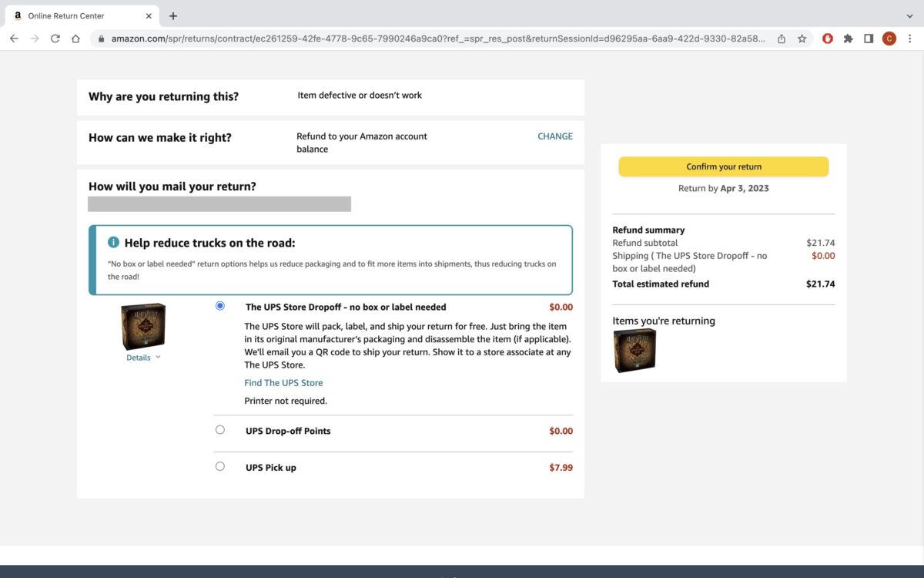
Task: Click the $0.00 price for UPS Drop-off Points
Action: click(x=561, y=431)
